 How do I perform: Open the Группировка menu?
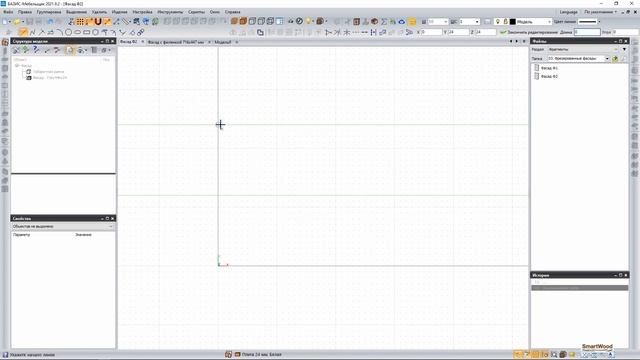coord(49,12)
